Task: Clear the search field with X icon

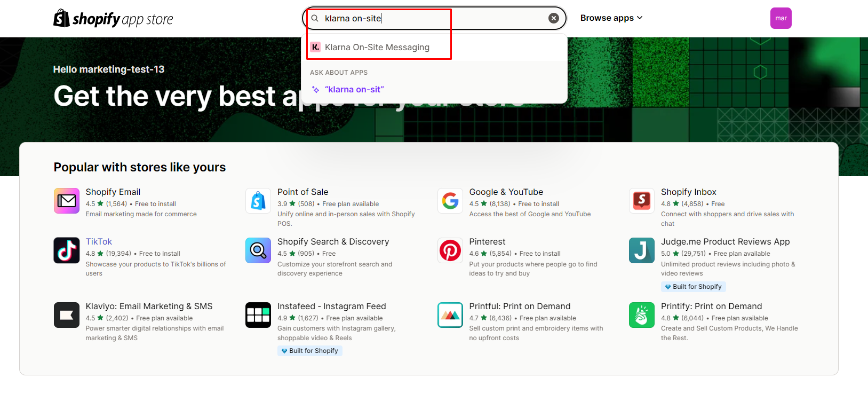Action: click(x=554, y=18)
